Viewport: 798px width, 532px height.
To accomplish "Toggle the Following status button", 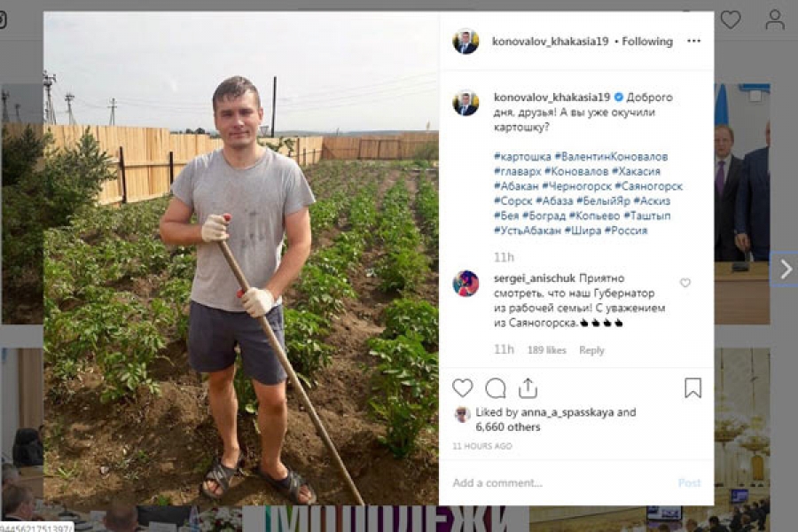I will pos(647,42).
